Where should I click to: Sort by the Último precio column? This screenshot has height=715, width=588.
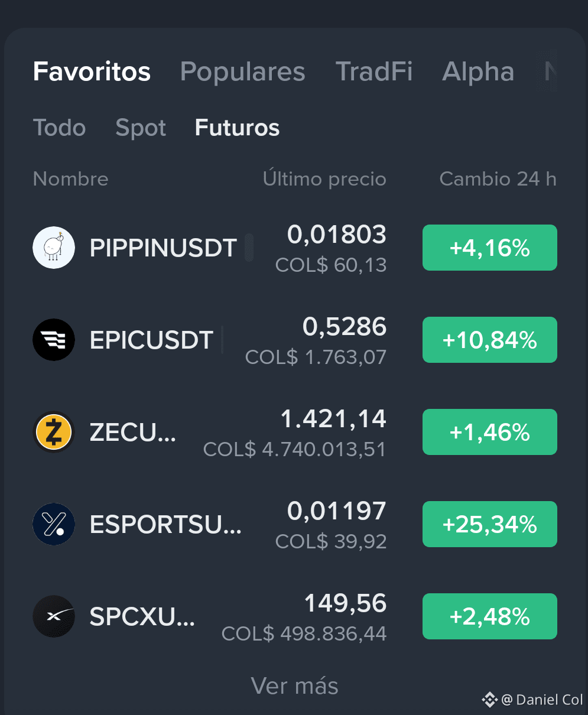pyautogui.click(x=324, y=178)
